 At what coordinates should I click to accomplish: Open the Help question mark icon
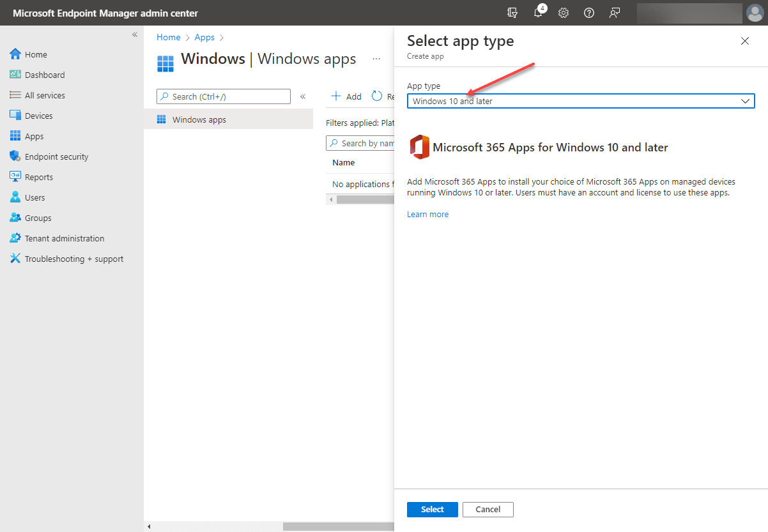pyautogui.click(x=589, y=13)
